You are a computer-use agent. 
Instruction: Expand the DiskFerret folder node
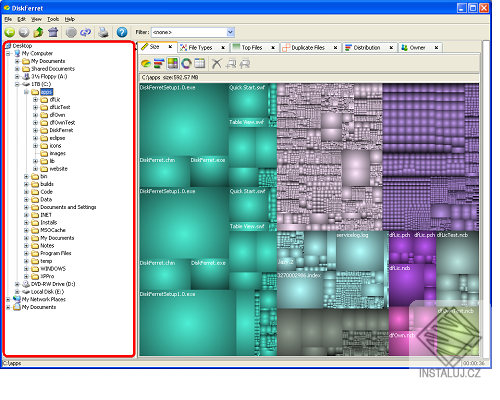point(35,130)
